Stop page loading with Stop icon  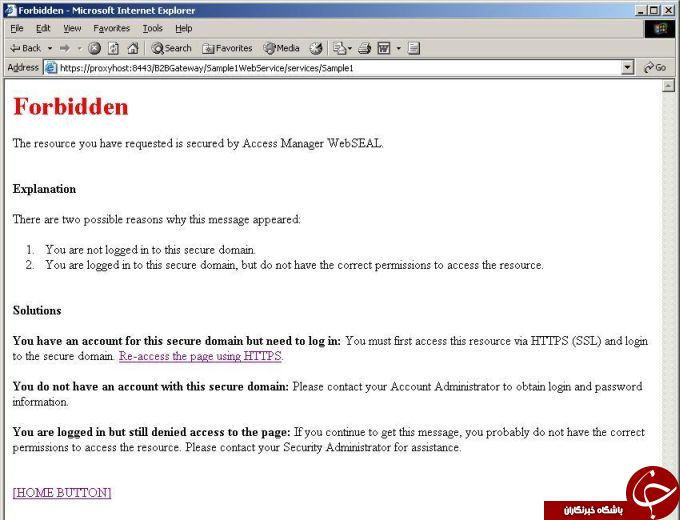pyautogui.click(x=94, y=48)
